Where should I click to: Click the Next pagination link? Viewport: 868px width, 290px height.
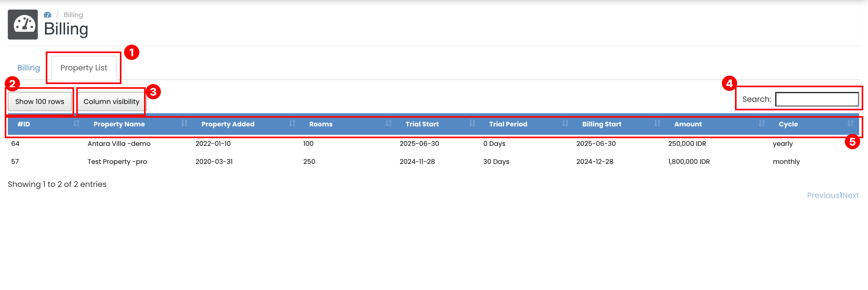tap(850, 195)
